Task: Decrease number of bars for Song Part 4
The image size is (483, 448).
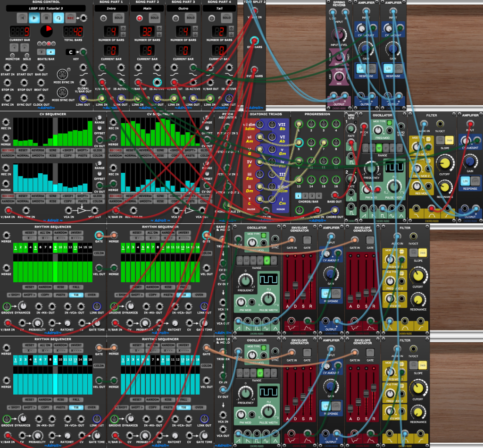Action: coord(231,34)
